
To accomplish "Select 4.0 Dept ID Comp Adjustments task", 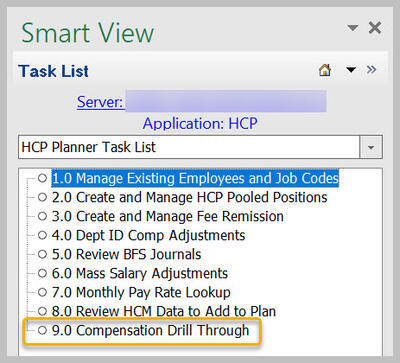I will coord(148,235).
